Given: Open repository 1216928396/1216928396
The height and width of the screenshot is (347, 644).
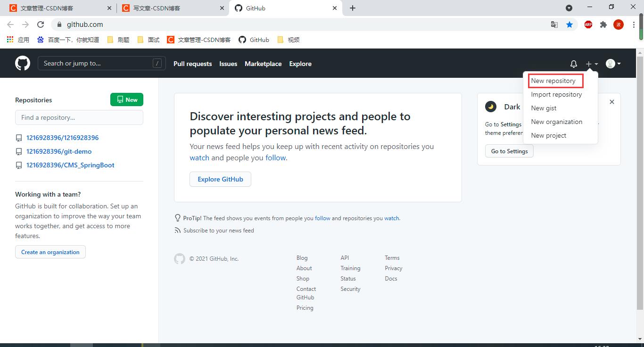Looking at the screenshot, I should 62,138.
